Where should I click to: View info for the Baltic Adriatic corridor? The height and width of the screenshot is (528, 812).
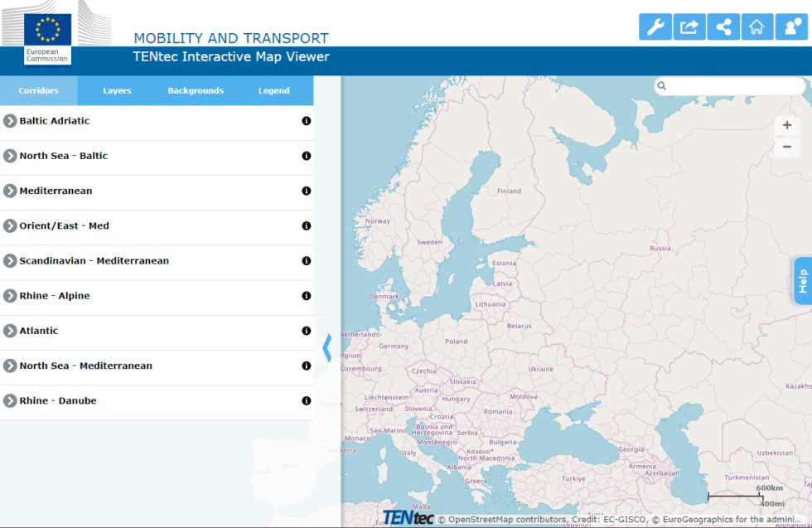click(x=306, y=121)
